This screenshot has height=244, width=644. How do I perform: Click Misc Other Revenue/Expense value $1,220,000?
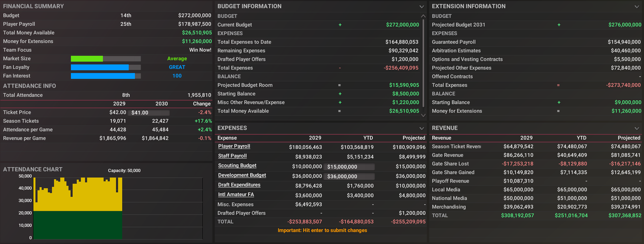tap(406, 102)
